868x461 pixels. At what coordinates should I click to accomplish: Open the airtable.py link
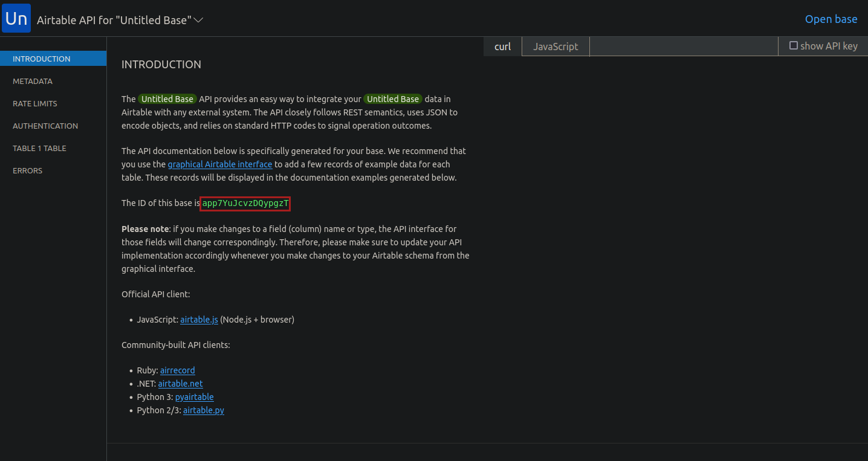point(204,410)
